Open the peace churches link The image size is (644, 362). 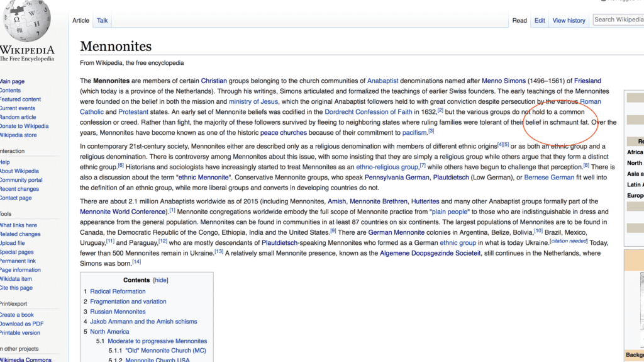coord(284,133)
